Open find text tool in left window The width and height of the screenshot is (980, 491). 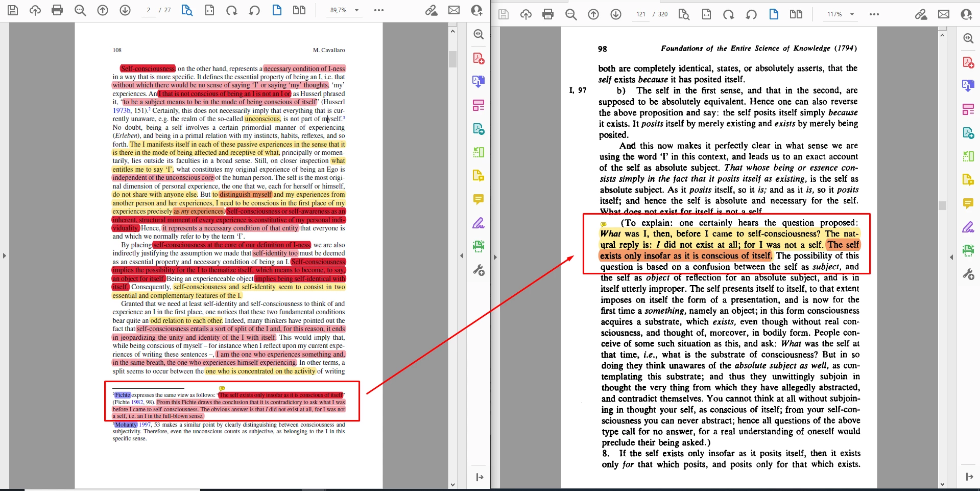point(187,10)
